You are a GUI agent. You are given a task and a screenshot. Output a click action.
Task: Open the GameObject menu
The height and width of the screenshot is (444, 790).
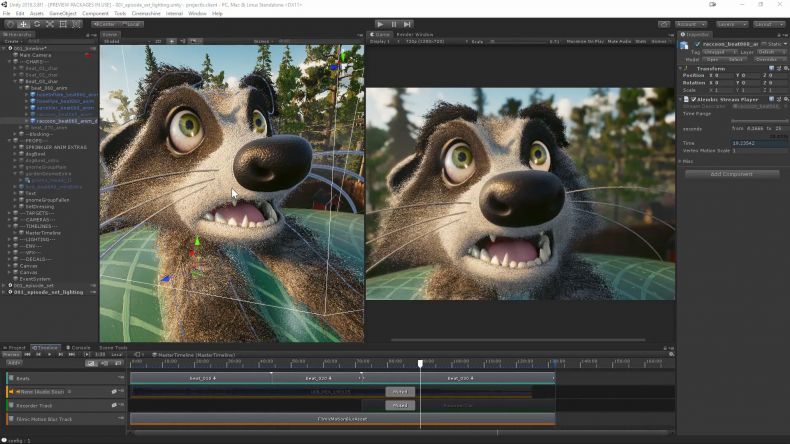(62, 14)
